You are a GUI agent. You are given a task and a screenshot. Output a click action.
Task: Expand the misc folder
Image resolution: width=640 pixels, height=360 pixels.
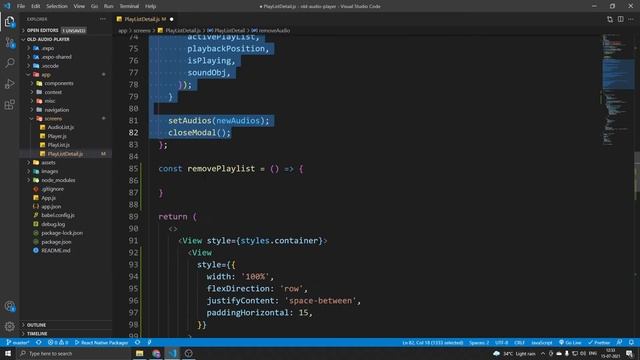(66, 101)
